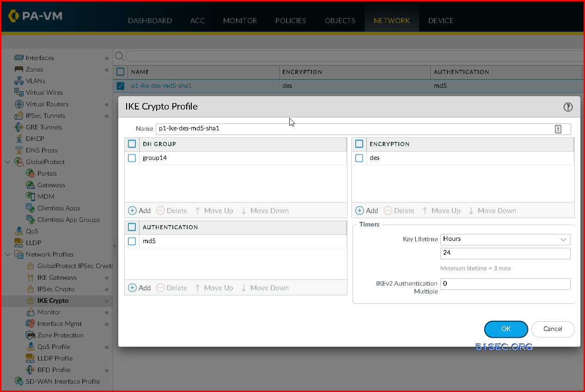The width and height of the screenshot is (585, 392).
Task: Click the DNS Proxy icon
Action: pos(18,150)
